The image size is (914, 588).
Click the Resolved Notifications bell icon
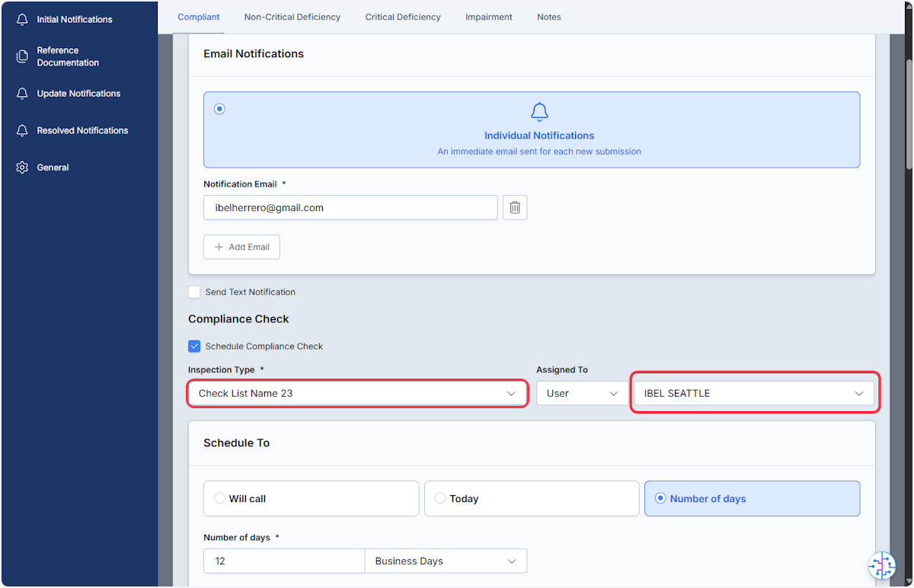tap(22, 130)
